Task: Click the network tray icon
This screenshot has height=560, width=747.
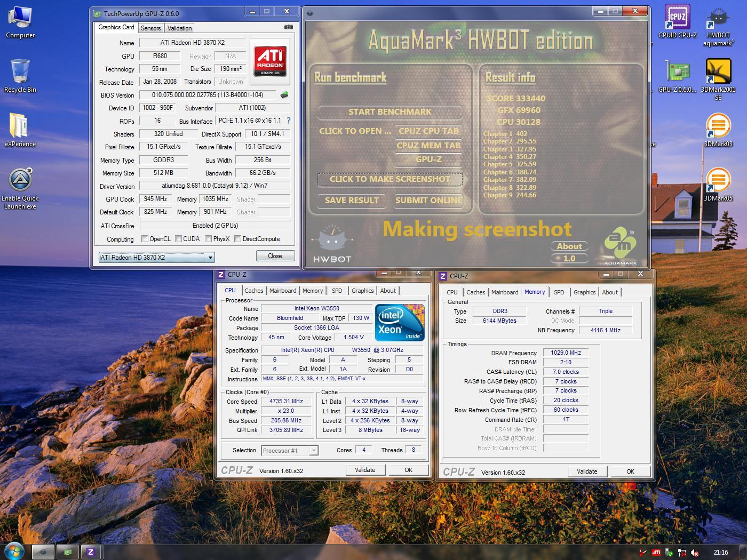Action: [x=682, y=553]
